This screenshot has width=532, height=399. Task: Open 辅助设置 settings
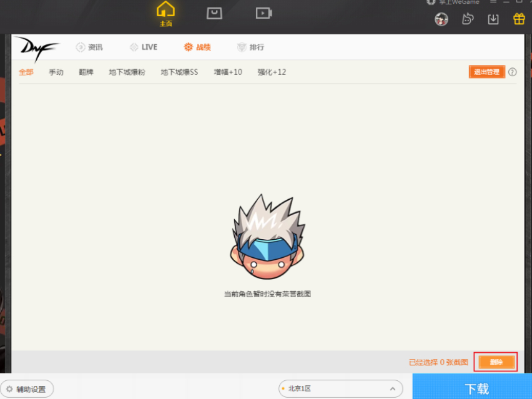27,389
